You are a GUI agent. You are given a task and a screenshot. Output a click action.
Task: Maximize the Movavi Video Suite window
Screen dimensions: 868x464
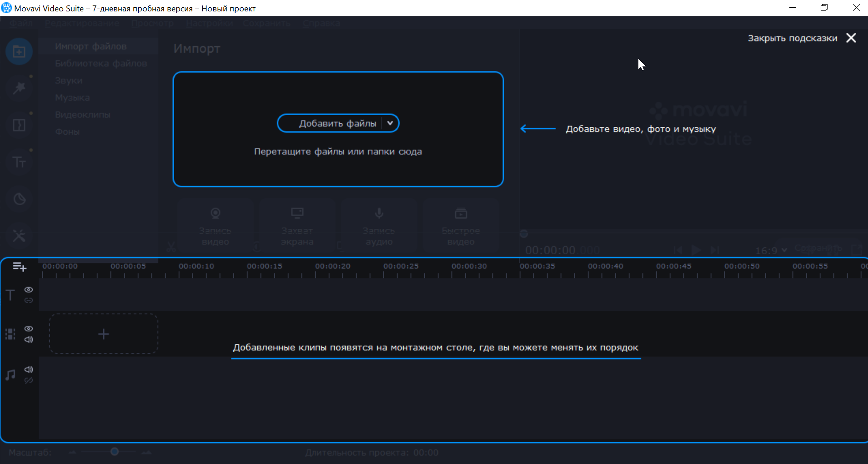point(824,8)
